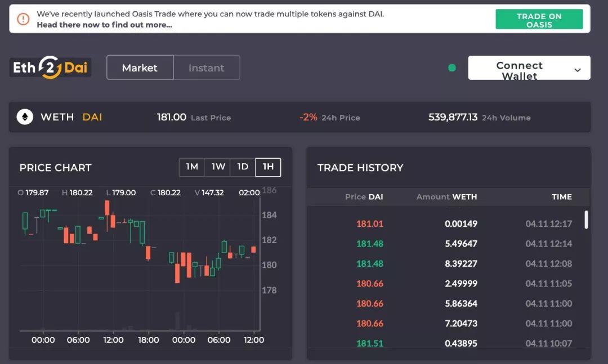Click the orange alert icon in banner
The width and height of the screenshot is (608, 364).
pos(23,19)
